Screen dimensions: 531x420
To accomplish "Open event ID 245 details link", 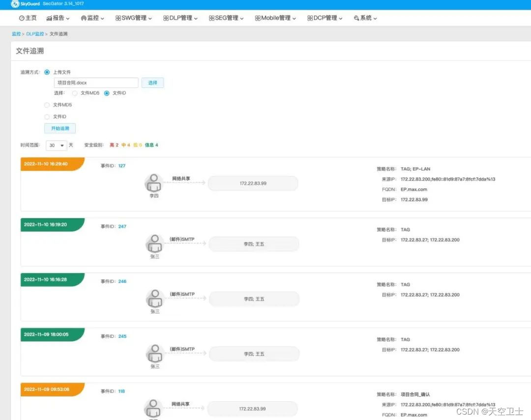I will click(121, 336).
